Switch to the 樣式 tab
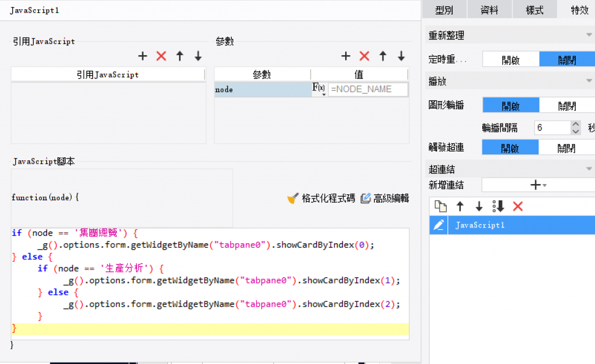 (x=535, y=10)
